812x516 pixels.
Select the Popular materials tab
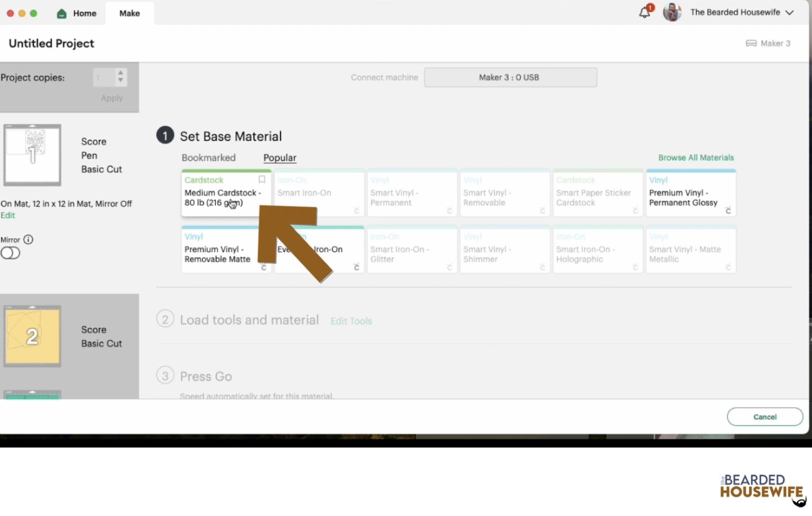click(x=280, y=158)
